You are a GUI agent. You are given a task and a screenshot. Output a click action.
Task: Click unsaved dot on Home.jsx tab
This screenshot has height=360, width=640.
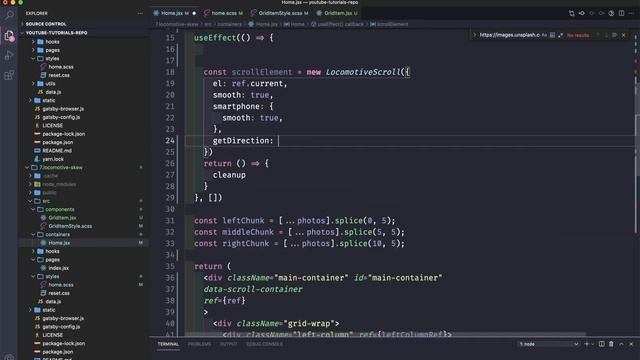click(x=194, y=13)
